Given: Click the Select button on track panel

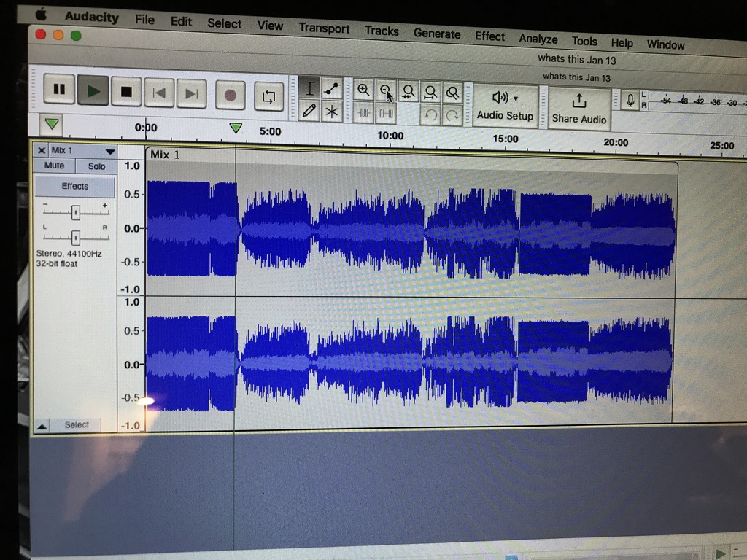Looking at the screenshot, I should [77, 425].
